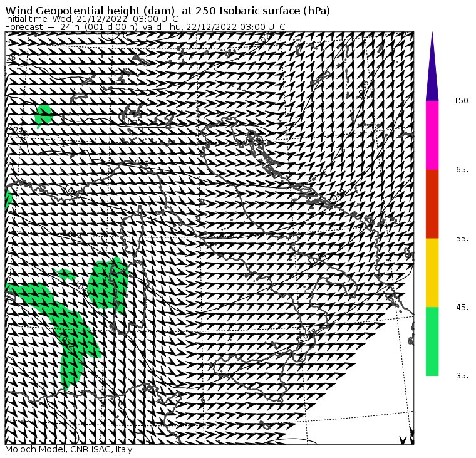Screen dimensions: 476x458
Task: Click the '150.' colorbar label
Action: coord(463,101)
